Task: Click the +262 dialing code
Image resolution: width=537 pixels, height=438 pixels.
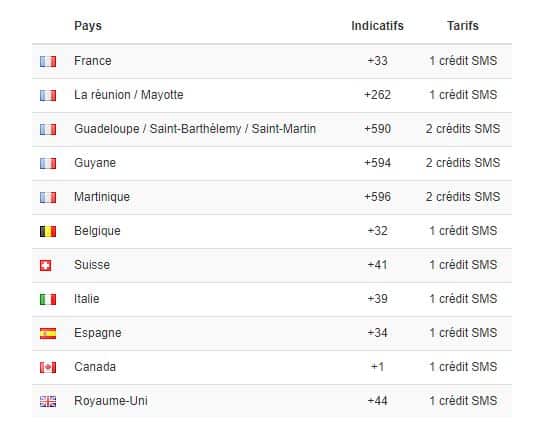Action: pos(377,95)
